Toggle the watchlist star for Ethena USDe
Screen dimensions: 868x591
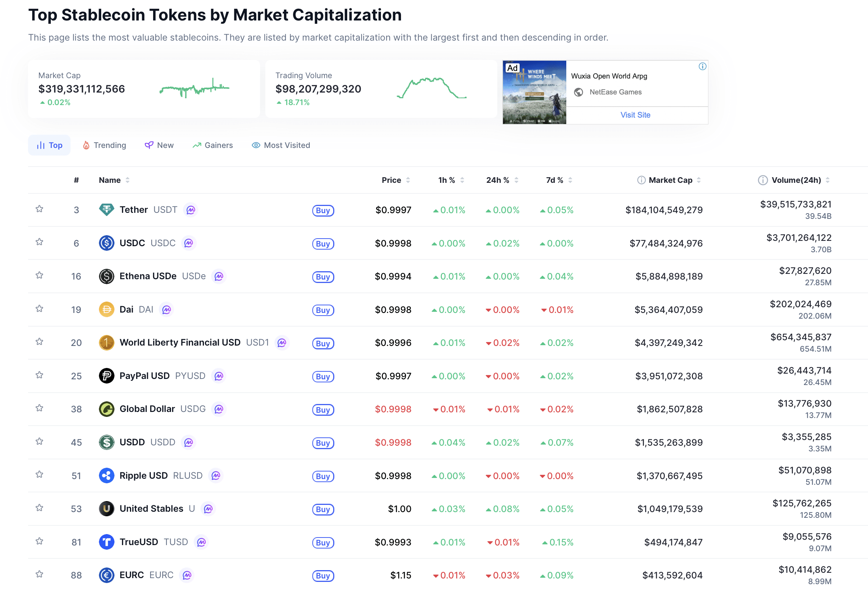pyautogui.click(x=39, y=275)
